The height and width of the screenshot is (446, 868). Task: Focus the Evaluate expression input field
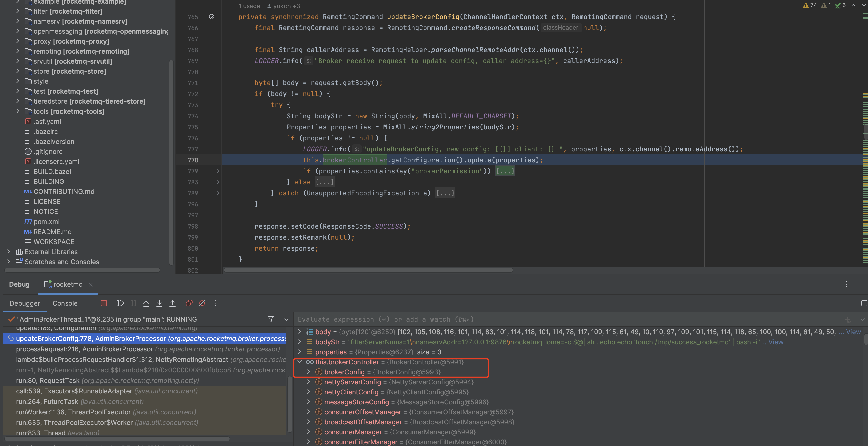click(569, 319)
